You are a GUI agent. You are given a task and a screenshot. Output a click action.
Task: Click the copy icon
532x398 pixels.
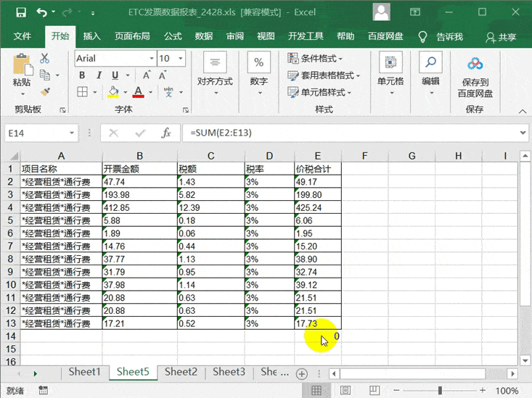[45, 75]
